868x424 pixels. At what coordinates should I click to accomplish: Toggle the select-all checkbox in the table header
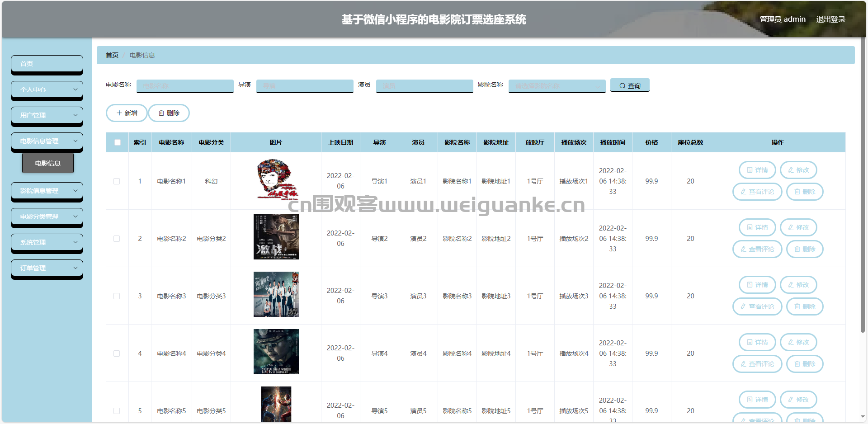pyautogui.click(x=118, y=142)
